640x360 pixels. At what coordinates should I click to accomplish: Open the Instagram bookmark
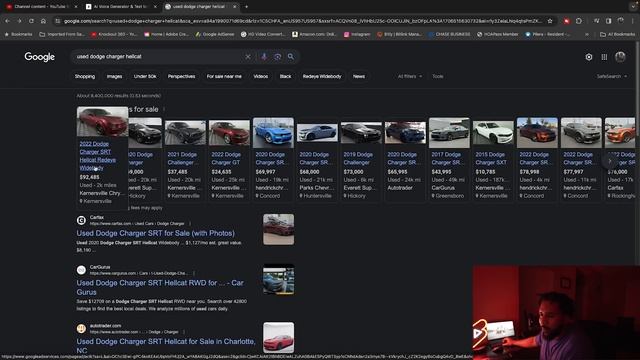357,34
